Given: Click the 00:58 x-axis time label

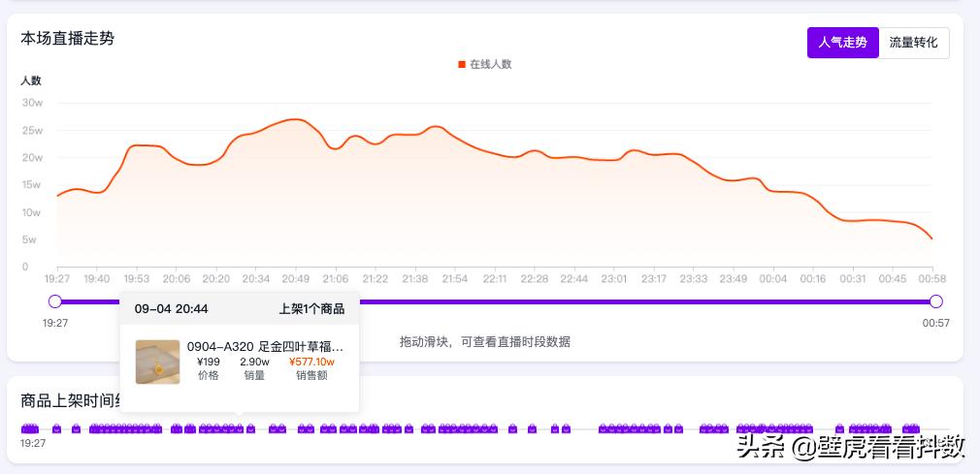Looking at the screenshot, I should pos(931,279).
